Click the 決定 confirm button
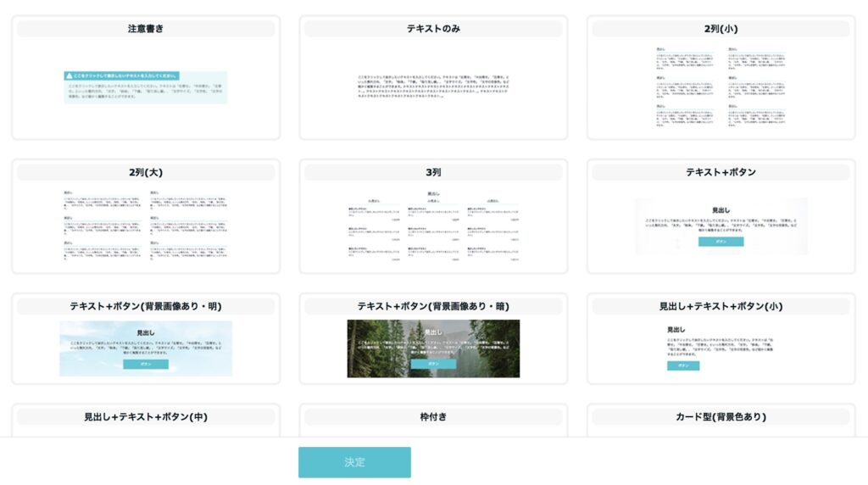This screenshot has width=868, height=485. tap(354, 462)
